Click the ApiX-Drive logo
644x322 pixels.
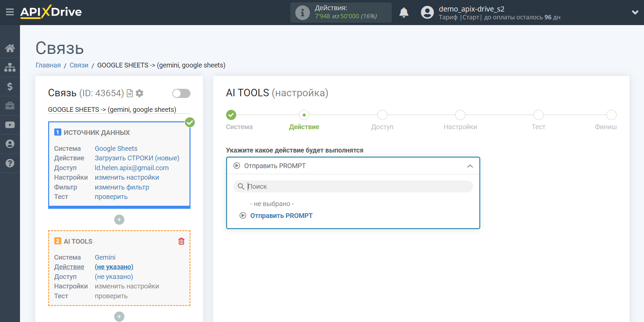51,12
